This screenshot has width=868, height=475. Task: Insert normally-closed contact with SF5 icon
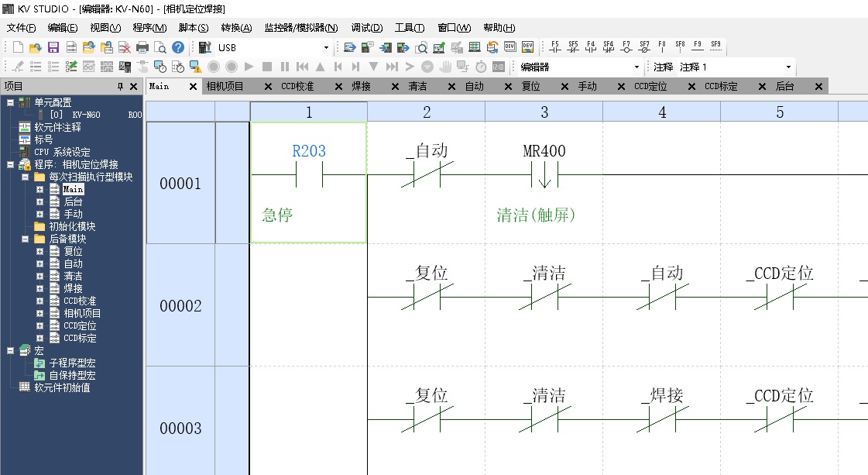[x=573, y=46]
